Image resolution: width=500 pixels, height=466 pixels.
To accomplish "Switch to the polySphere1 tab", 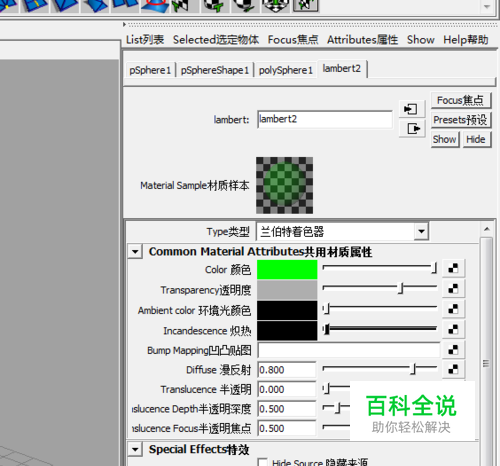I will [x=286, y=70].
